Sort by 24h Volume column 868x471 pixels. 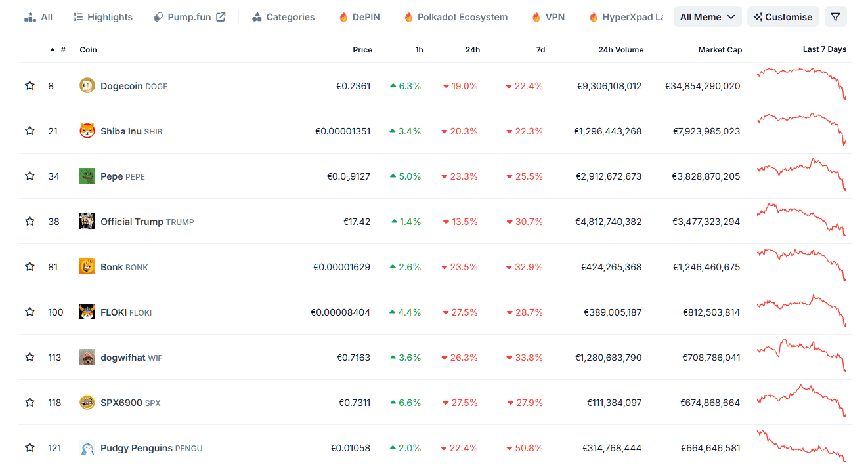point(621,49)
